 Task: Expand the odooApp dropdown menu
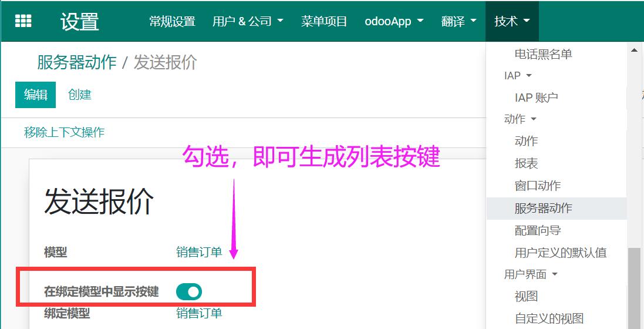[x=394, y=21]
